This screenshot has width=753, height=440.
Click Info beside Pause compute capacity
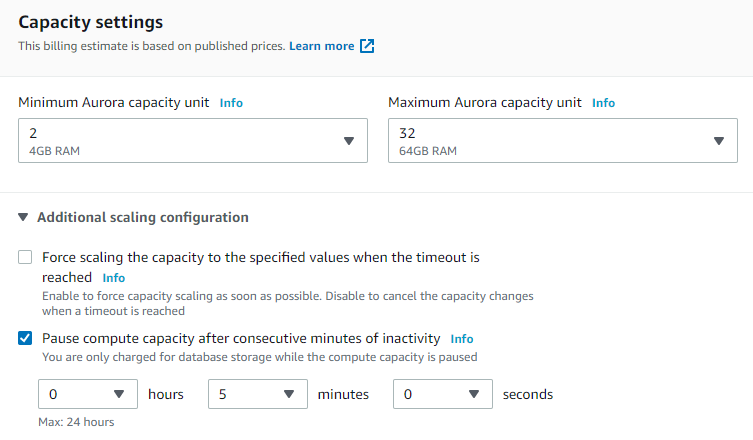tap(462, 339)
